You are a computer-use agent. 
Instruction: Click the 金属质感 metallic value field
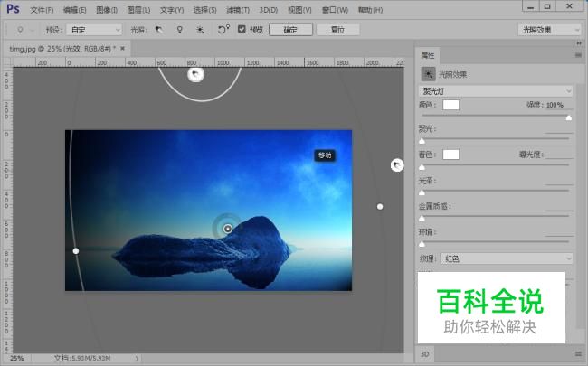[559, 206]
